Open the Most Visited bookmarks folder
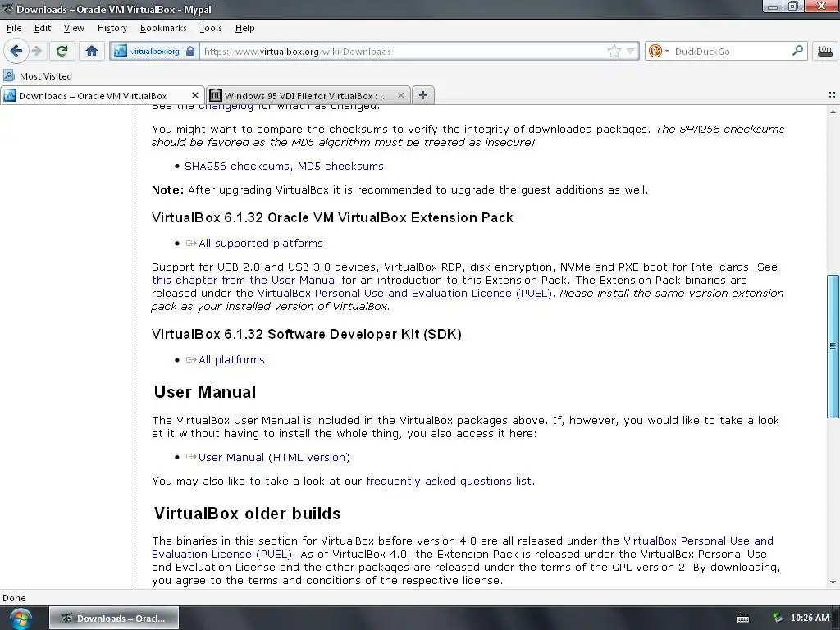Viewport: 840px width, 630px height. pos(38,76)
